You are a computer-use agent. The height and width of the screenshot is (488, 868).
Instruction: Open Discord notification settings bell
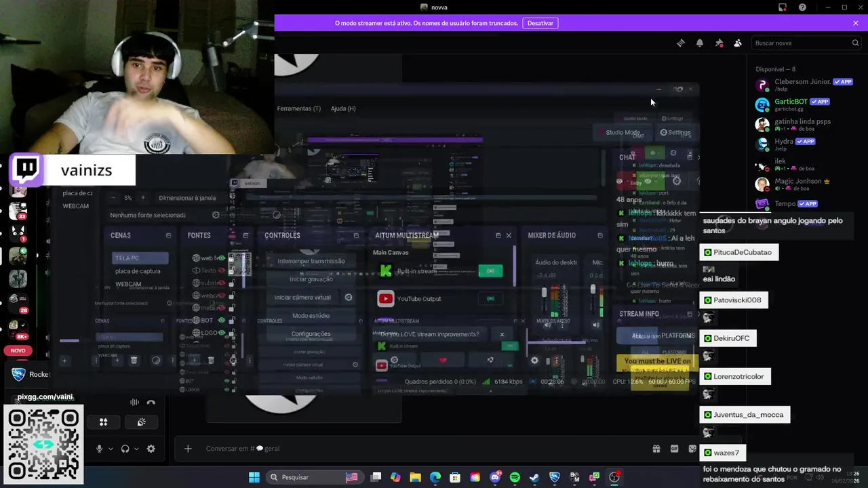coord(700,43)
